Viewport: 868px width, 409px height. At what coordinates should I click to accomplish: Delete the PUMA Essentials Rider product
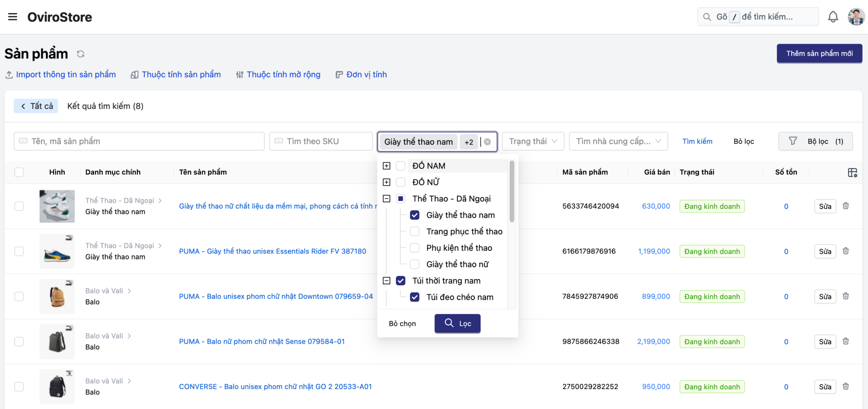click(846, 251)
